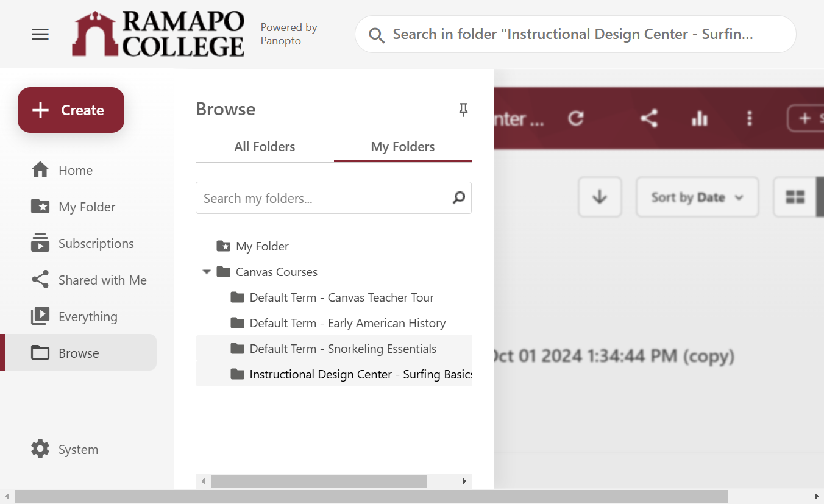824x504 pixels.
Task: Click browse panel scroll right arrow
Action: coord(464,481)
